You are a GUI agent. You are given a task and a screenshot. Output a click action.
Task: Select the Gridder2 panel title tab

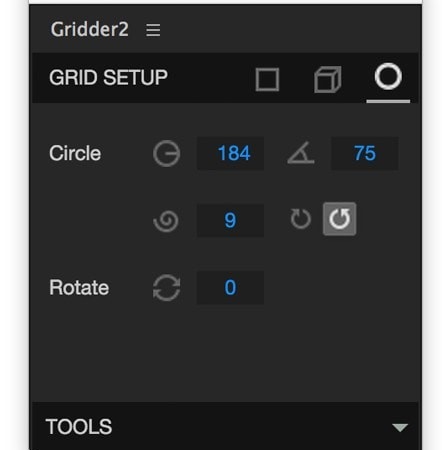pyautogui.click(x=89, y=29)
